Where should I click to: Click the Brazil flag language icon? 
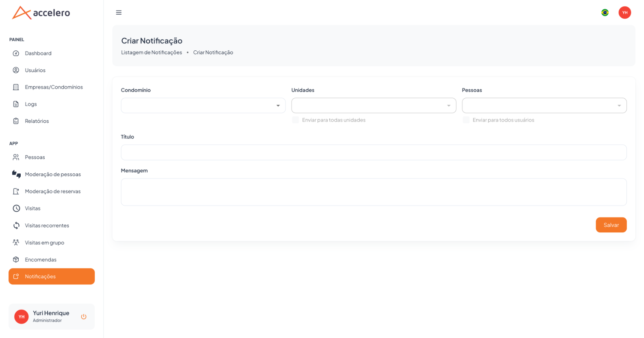(x=605, y=13)
